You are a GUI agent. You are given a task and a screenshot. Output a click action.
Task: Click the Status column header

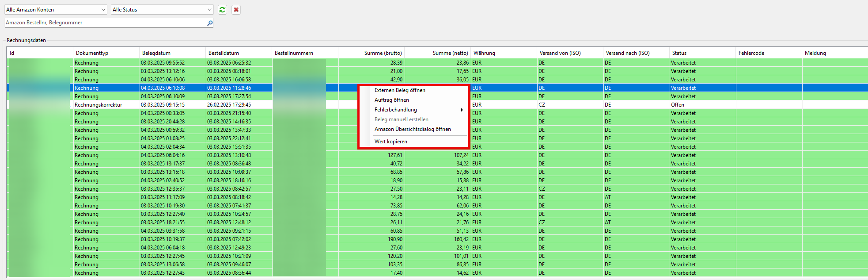[679, 53]
